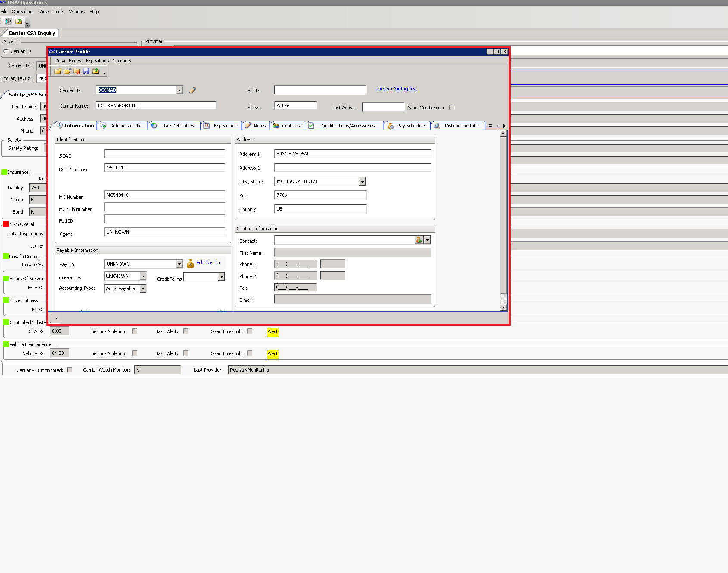
Task: Click the Save floppy disk icon
Action: (x=86, y=71)
